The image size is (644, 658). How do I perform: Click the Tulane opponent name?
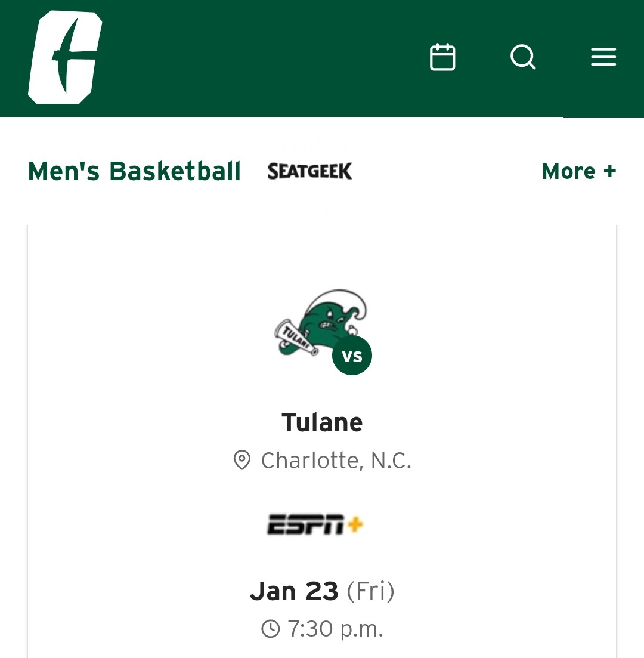pos(322,423)
